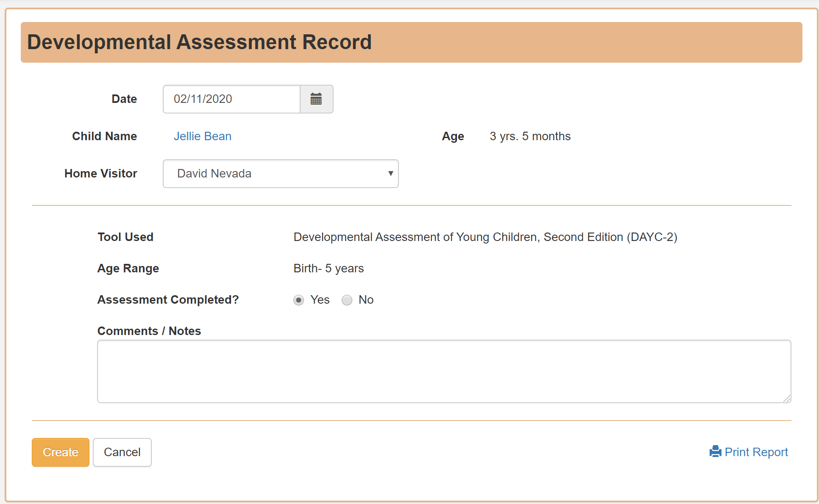Viewport: 819px width, 504px height.
Task: Click the Create button
Action: tap(61, 452)
